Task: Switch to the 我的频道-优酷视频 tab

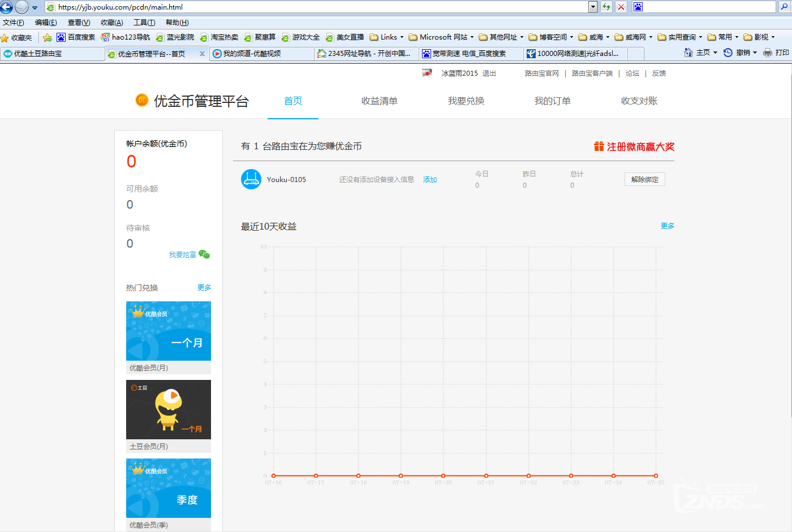Action: tap(261, 54)
